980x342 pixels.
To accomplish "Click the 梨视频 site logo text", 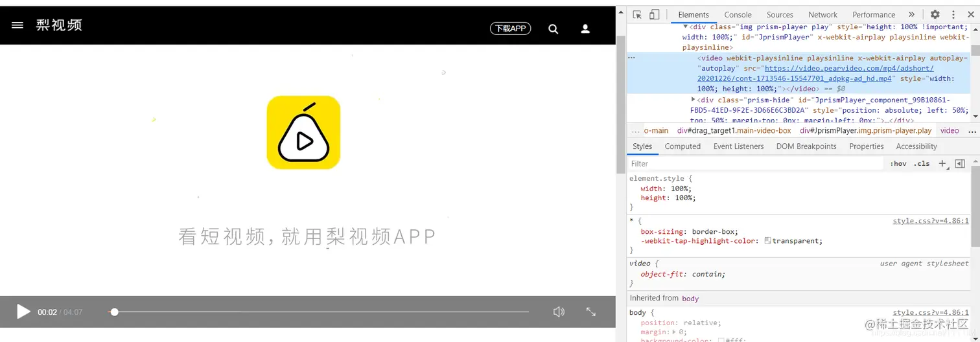I will [59, 25].
